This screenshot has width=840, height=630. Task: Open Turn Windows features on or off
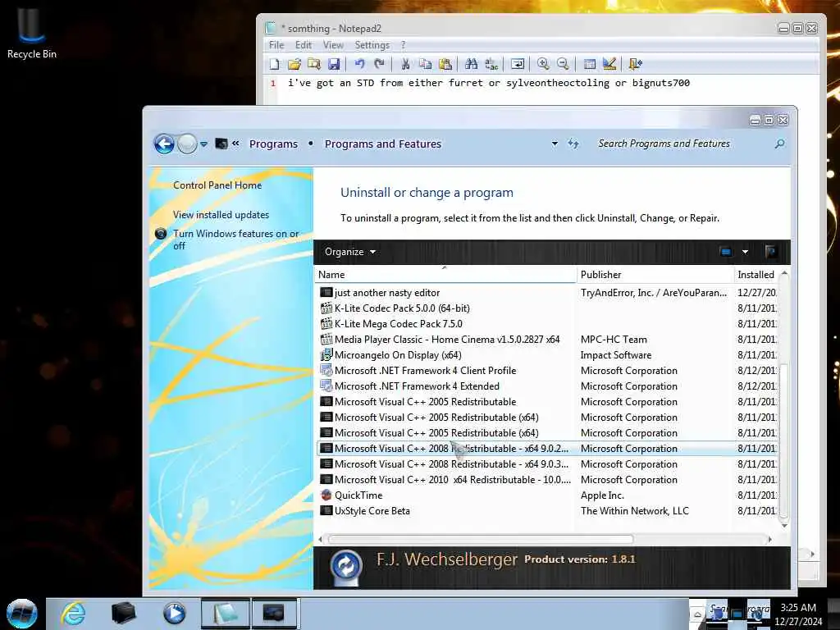point(235,240)
